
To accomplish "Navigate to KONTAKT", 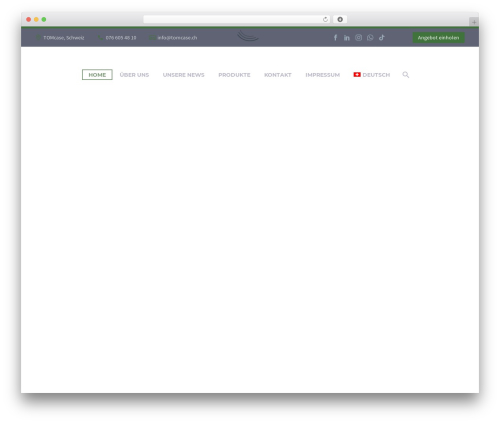I will (278, 75).
